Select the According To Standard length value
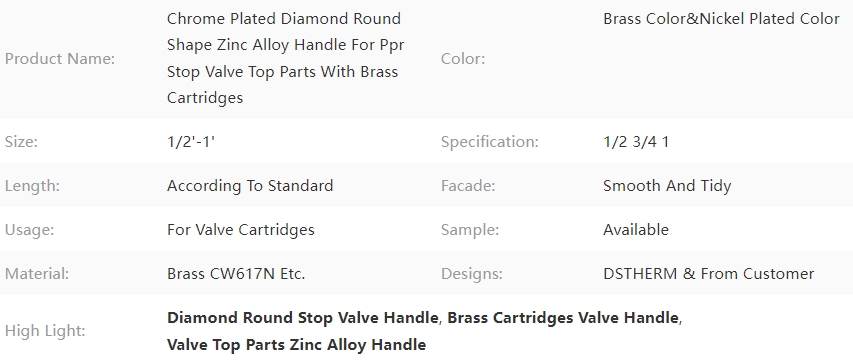Screen dimensions: 853x361 (x=250, y=186)
